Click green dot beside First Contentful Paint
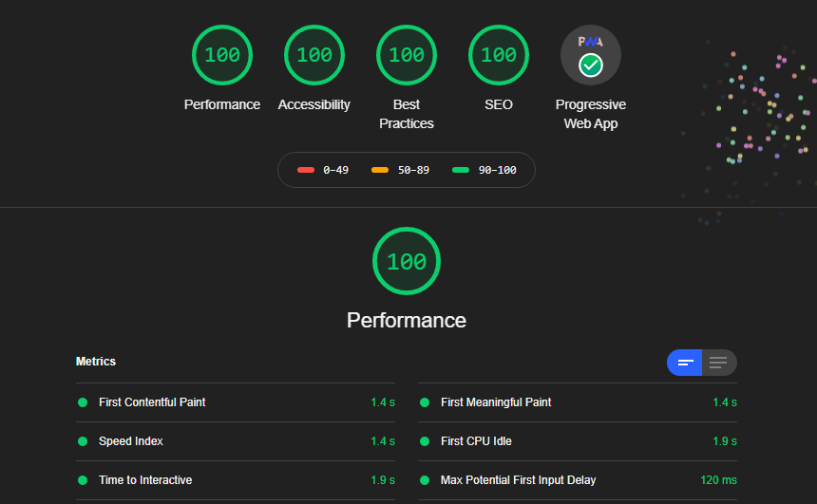The width and height of the screenshot is (817, 504). pos(83,402)
